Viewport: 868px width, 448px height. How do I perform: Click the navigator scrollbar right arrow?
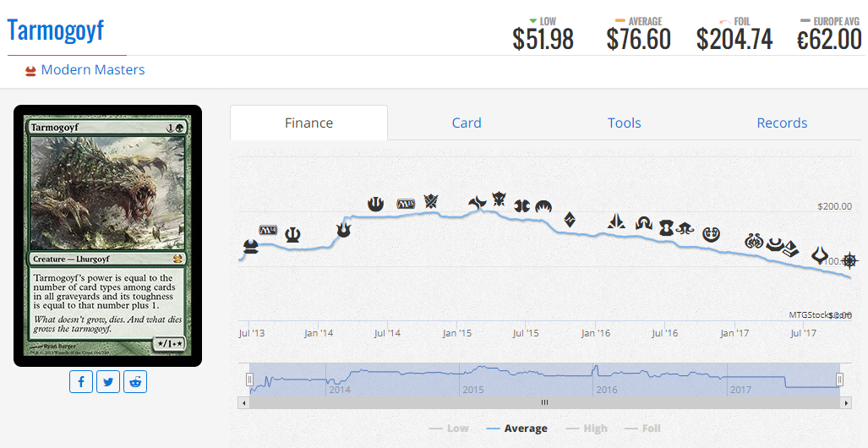pyautogui.click(x=846, y=402)
